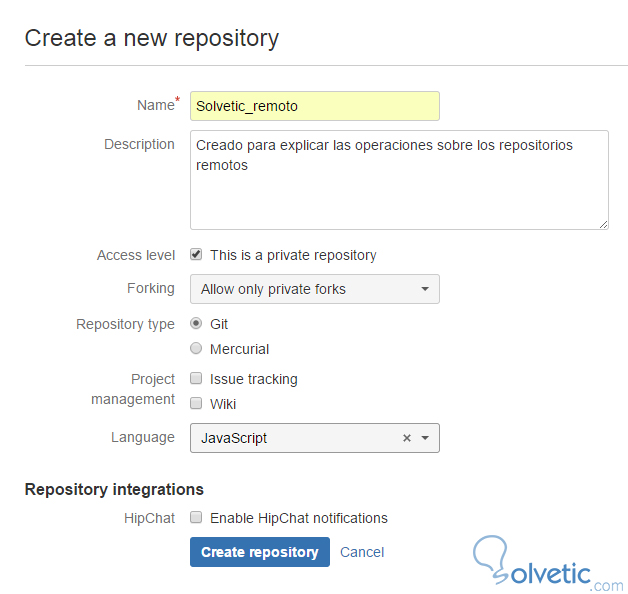Expand the Language dropdown arrow

tap(425, 438)
